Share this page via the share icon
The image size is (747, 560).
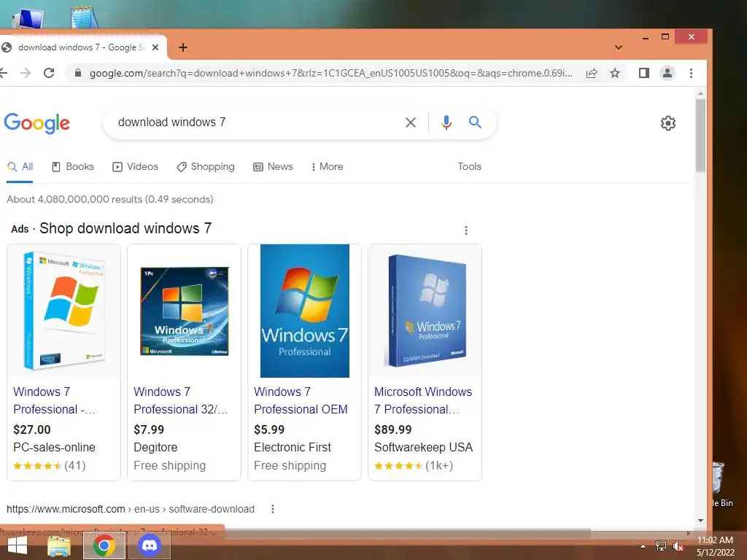pyautogui.click(x=591, y=73)
